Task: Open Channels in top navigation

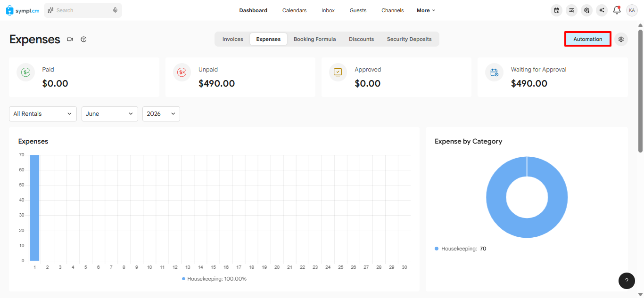Action: click(x=393, y=10)
